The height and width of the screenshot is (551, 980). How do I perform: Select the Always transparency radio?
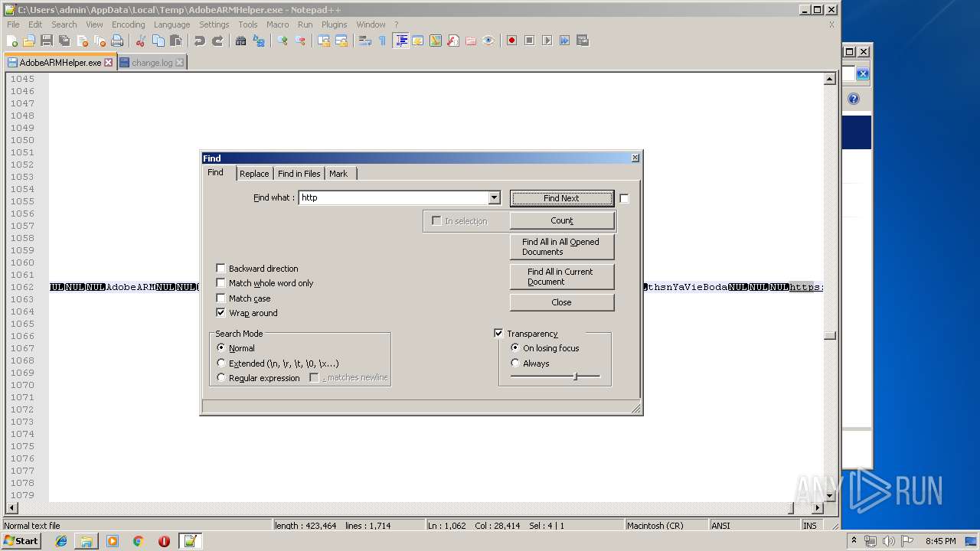point(515,364)
